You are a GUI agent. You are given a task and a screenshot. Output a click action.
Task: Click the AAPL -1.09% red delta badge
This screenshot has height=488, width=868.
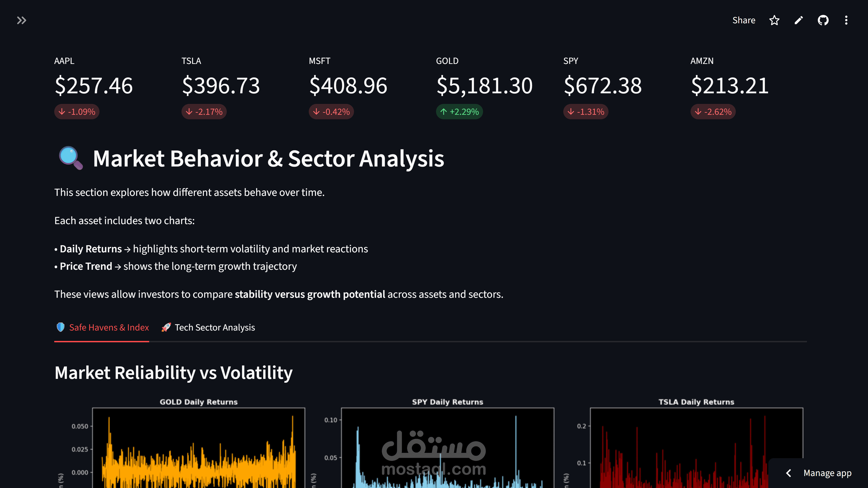tap(77, 111)
